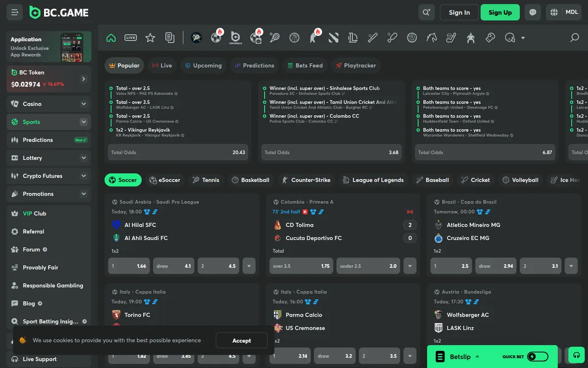
Task: Open the globe language icon
Action: 554,12
